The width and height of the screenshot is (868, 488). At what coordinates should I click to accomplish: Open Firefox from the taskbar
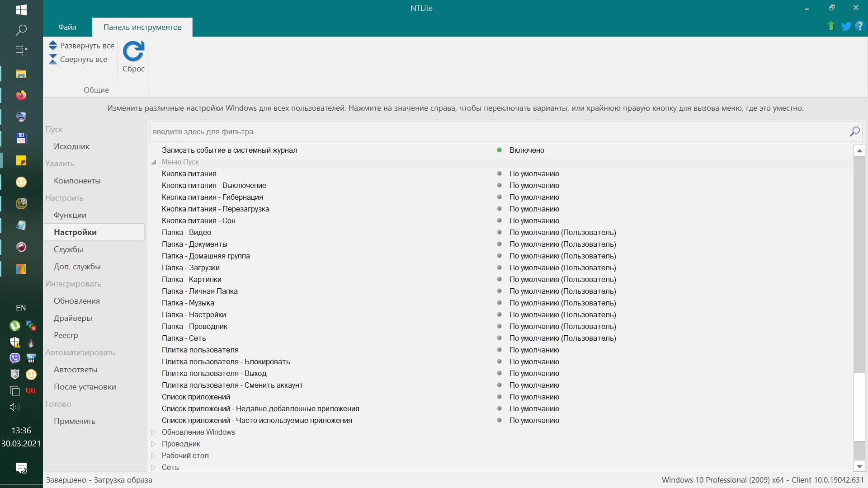coord(21,95)
